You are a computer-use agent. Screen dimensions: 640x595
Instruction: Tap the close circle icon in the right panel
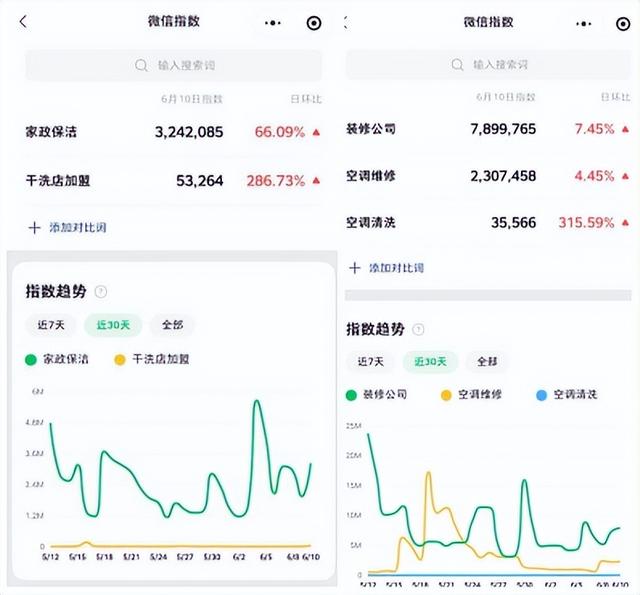coord(625,22)
